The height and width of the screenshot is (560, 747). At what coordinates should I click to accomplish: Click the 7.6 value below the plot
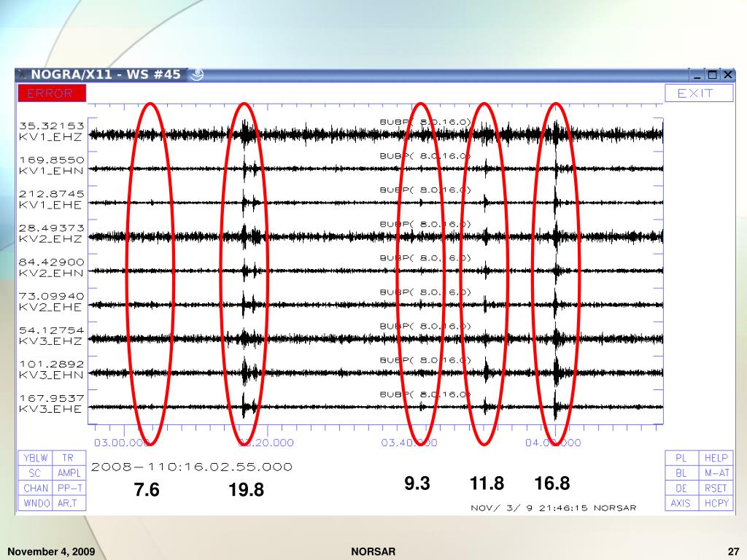coord(147,489)
